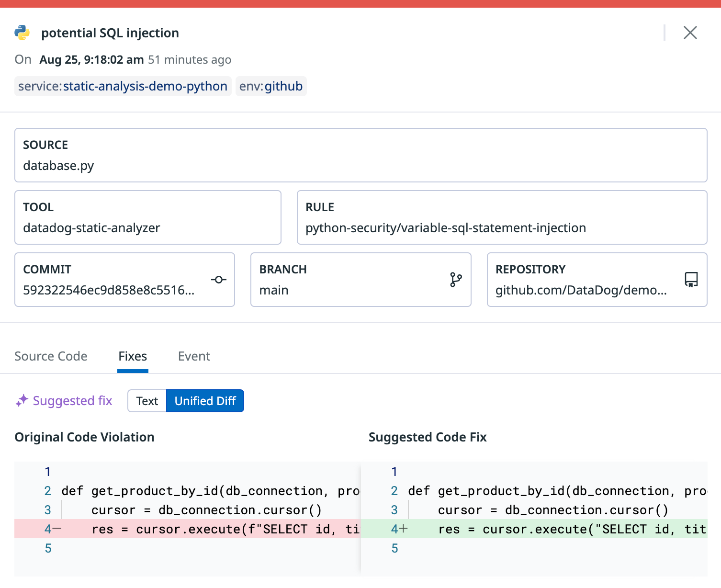Viewport: 721px width, 588px height.
Task: Switch to the Event tab
Action: coord(194,356)
